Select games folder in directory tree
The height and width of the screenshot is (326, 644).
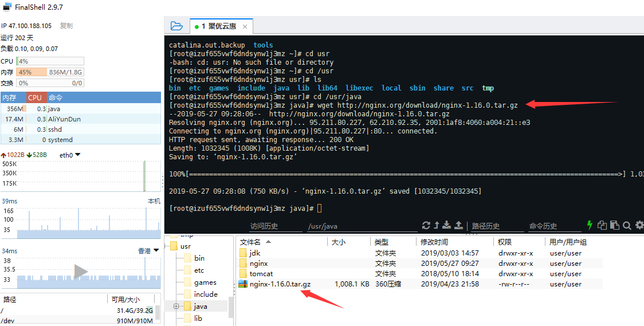pyautogui.click(x=205, y=282)
